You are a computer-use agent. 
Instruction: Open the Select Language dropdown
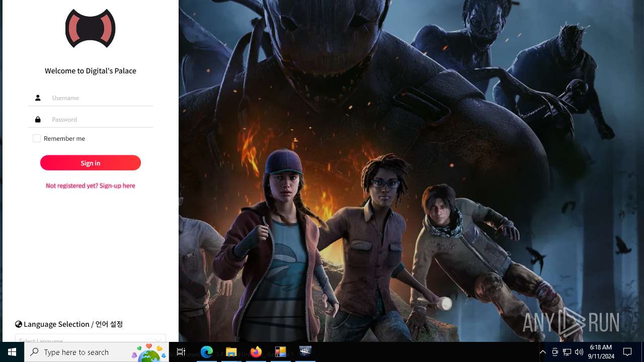point(91,338)
